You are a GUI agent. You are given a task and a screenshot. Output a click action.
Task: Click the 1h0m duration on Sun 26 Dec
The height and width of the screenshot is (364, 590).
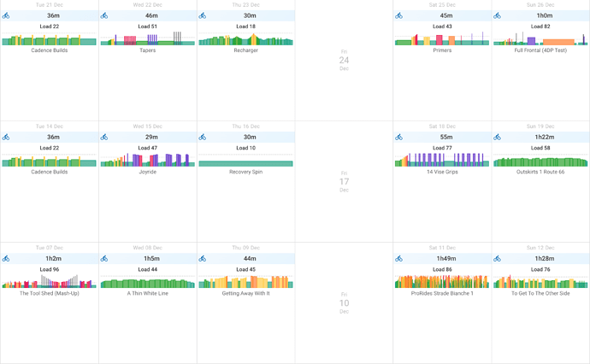point(545,15)
